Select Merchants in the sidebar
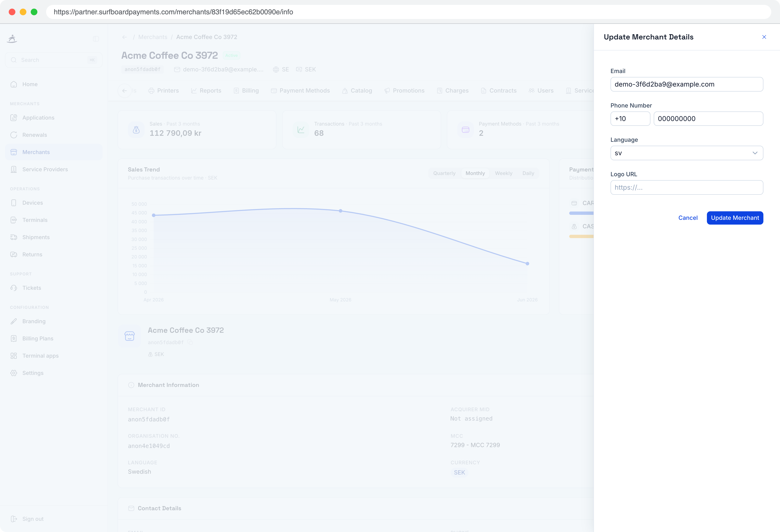 click(x=54, y=152)
